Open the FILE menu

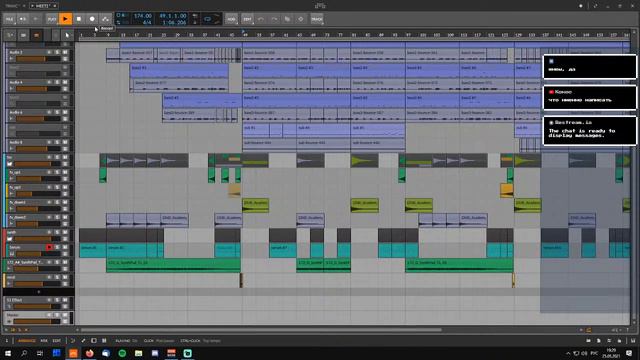[x=9, y=19]
